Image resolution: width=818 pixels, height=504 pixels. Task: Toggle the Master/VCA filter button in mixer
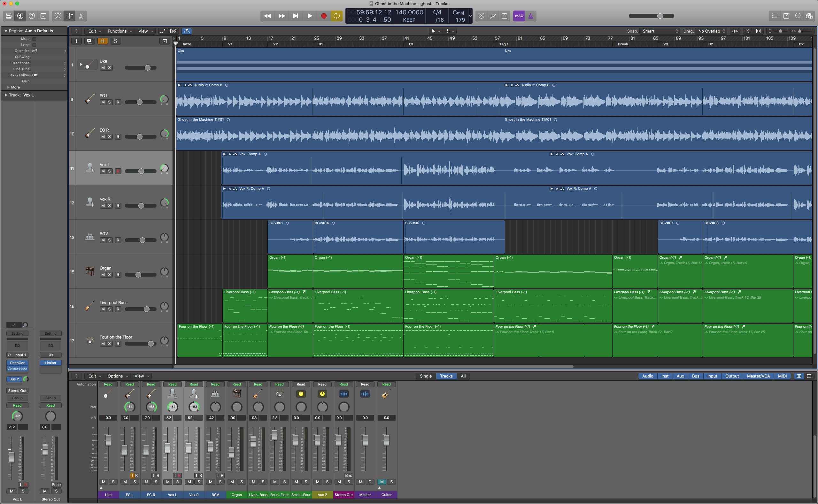point(758,376)
